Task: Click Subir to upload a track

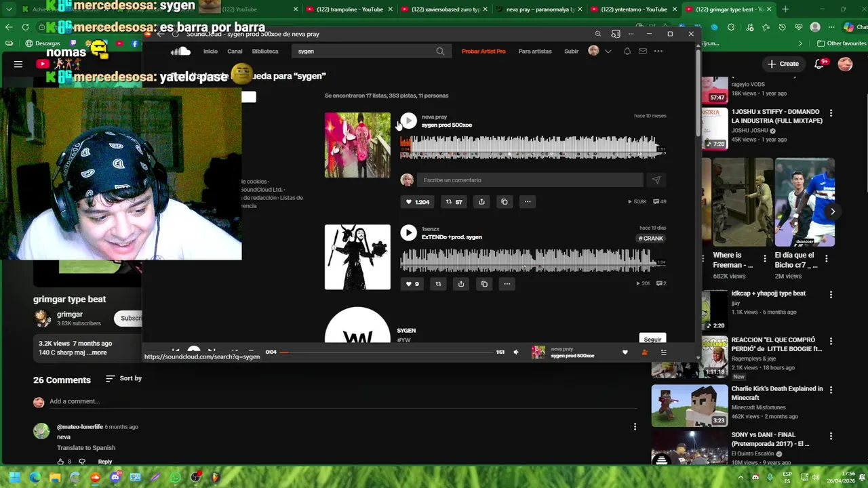Action: [572, 52]
